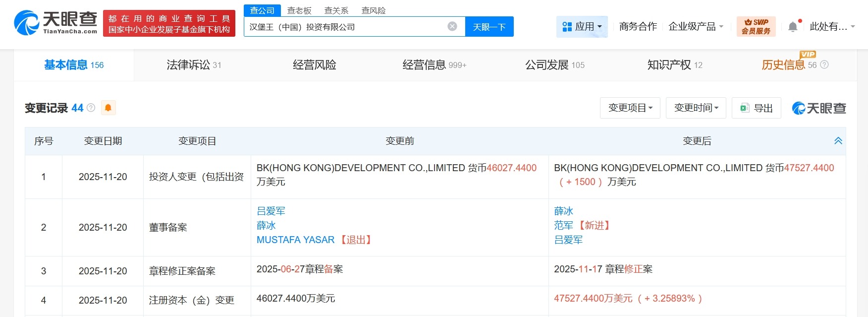Open the 变更项目 filter dropdown
Viewport: 868px width, 317px height.
tap(630, 108)
